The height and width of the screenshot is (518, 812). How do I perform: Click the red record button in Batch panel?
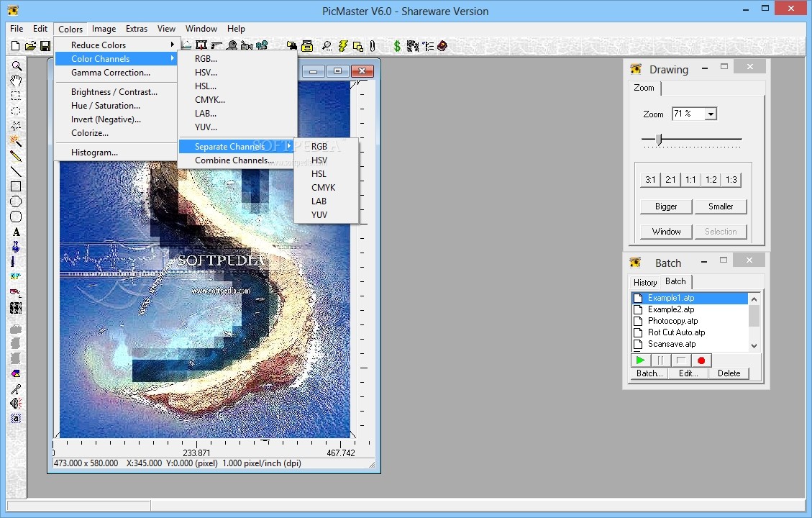pyautogui.click(x=701, y=360)
